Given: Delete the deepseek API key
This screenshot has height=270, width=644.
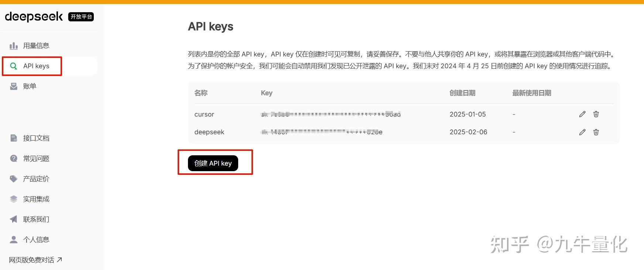Looking at the screenshot, I should pos(596,132).
